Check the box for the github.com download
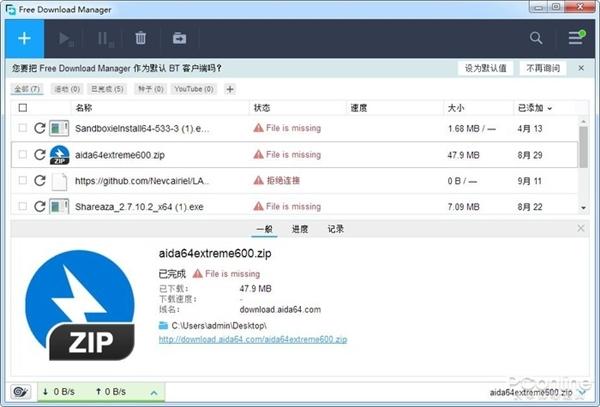The height and width of the screenshot is (407, 600). click(23, 180)
